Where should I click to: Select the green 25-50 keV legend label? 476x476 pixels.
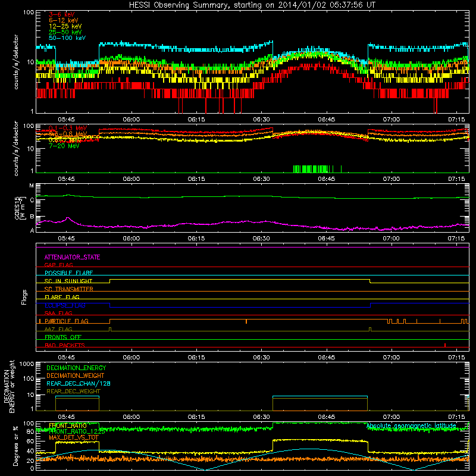[x=65, y=32]
